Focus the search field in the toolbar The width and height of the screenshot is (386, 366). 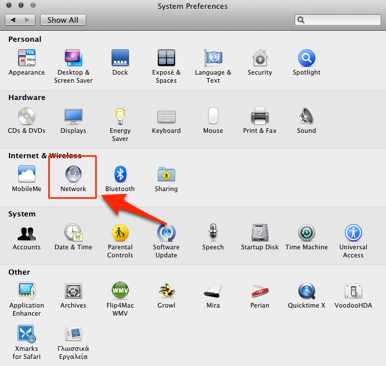tap(338, 20)
